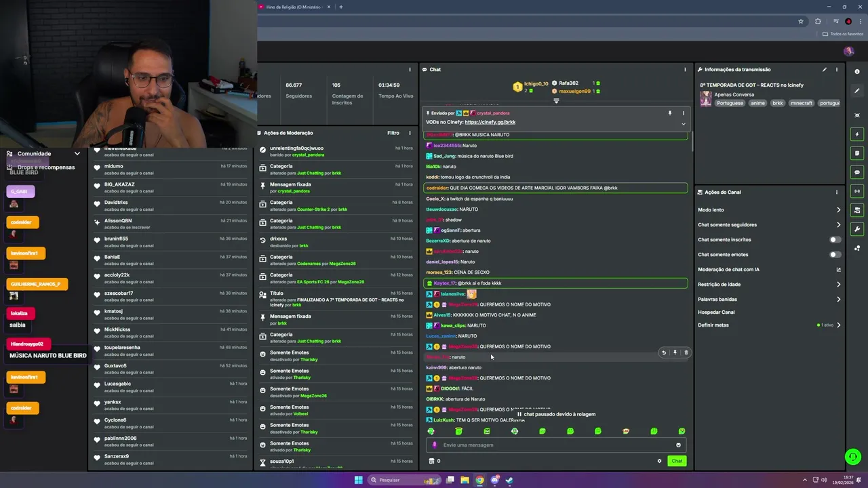This screenshot has height=488, width=868.
Task: Open Chrome from the taskbar
Action: click(479, 480)
